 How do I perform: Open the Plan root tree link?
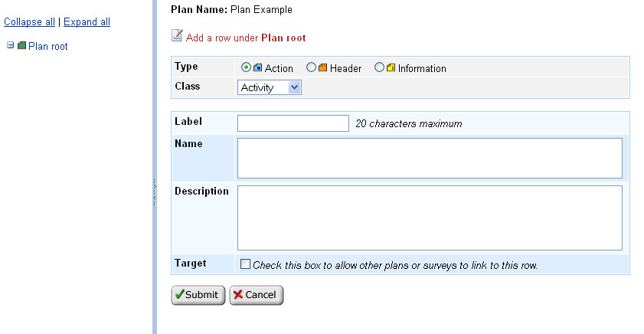47,47
